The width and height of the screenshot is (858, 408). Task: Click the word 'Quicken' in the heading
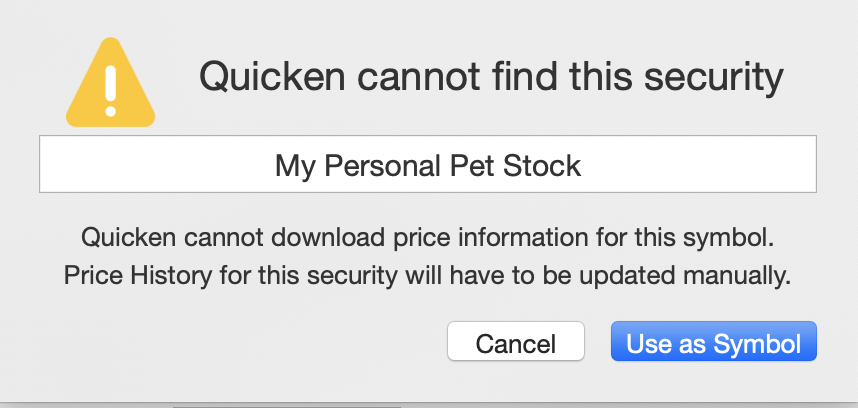coord(272,75)
